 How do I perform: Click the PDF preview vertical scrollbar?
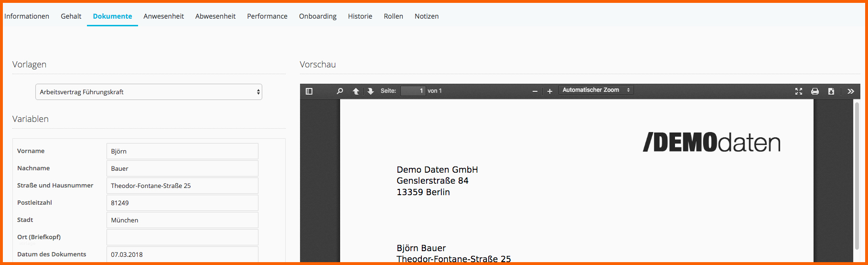[857, 176]
